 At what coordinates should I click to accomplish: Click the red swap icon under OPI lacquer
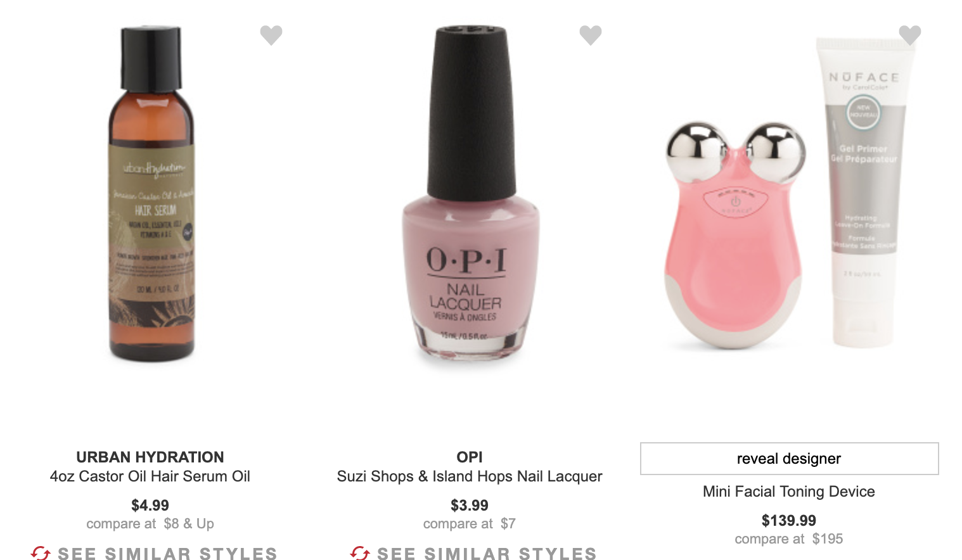click(x=360, y=554)
